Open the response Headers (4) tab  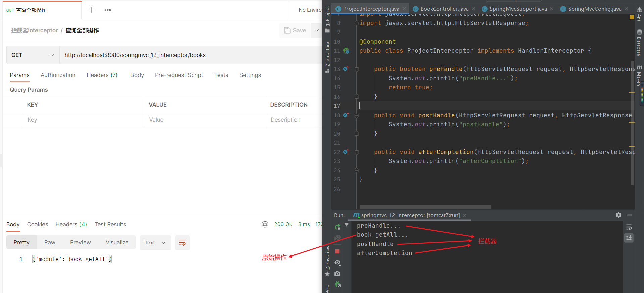(x=71, y=224)
